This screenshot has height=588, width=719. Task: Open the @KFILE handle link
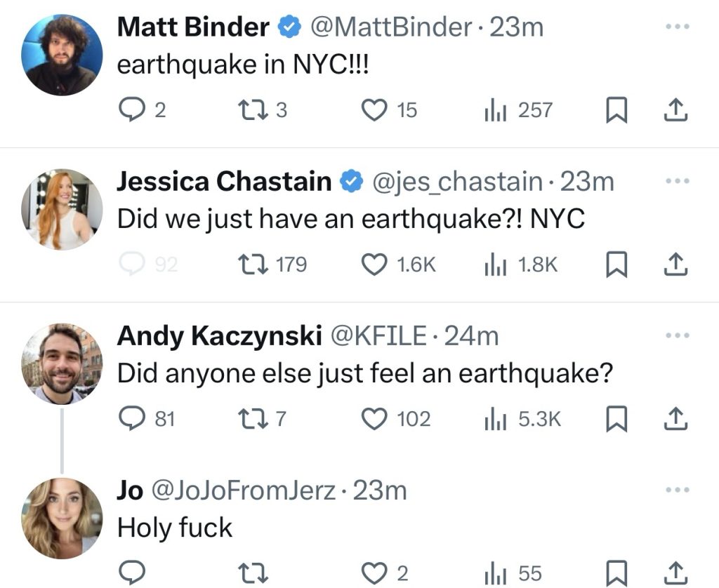click(378, 336)
